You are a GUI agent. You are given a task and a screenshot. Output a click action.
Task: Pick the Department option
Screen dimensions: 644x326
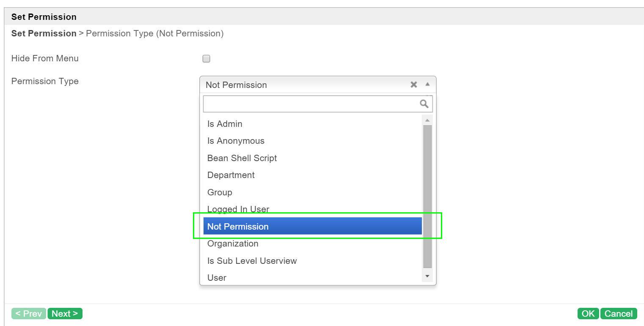313,175
